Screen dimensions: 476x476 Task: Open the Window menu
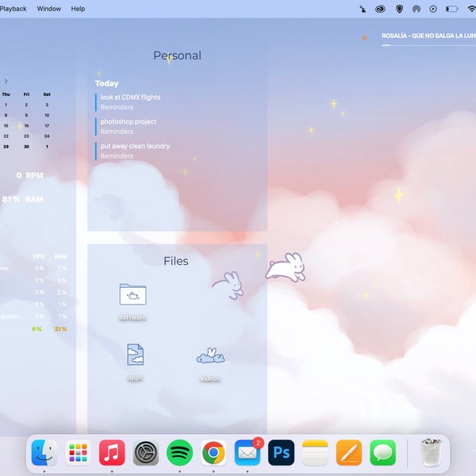(49, 9)
